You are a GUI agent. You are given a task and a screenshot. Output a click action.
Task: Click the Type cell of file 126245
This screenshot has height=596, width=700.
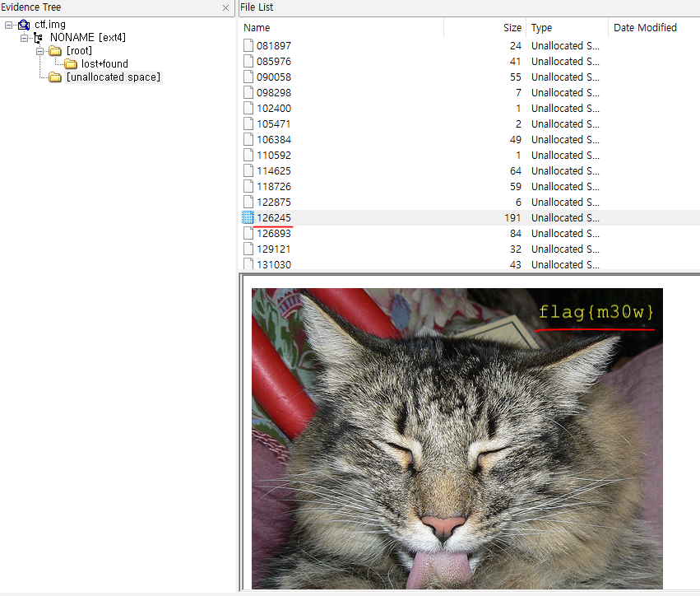pos(565,218)
